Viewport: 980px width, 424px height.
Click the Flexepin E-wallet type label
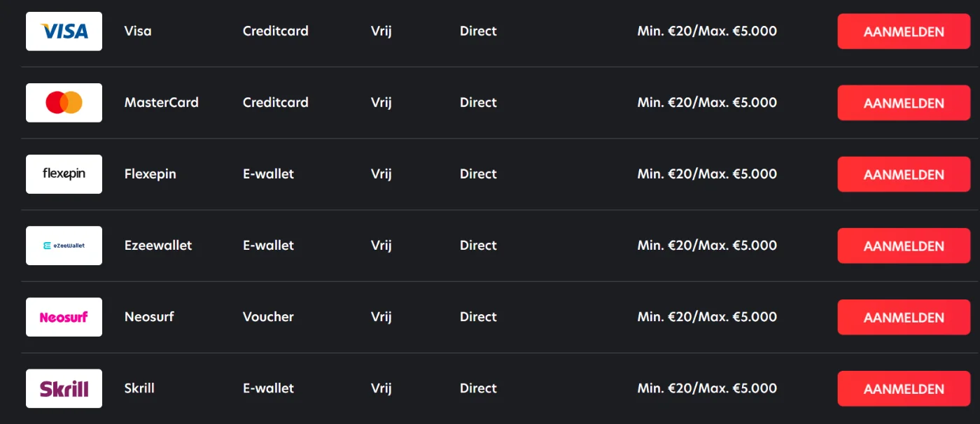pyautogui.click(x=268, y=174)
